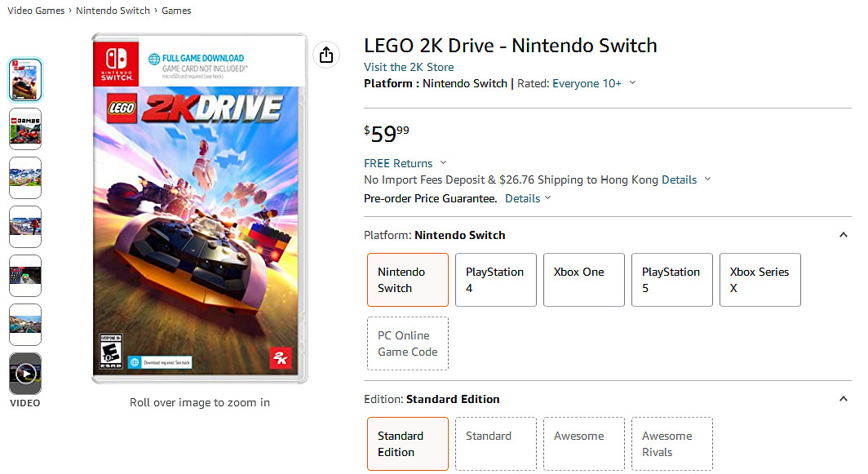Open Nintendo Switch breadcrumb category
The width and height of the screenshot is (868, 474).
(113, 11)
